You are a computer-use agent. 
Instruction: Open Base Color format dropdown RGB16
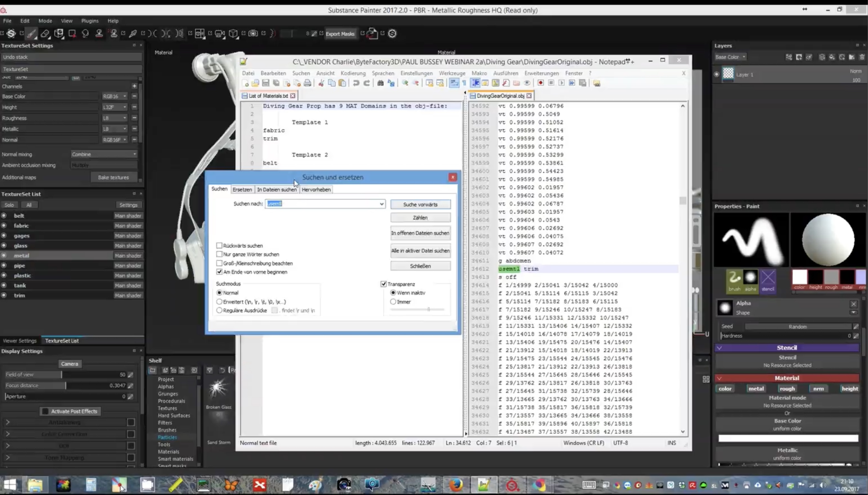click(115, 96)
